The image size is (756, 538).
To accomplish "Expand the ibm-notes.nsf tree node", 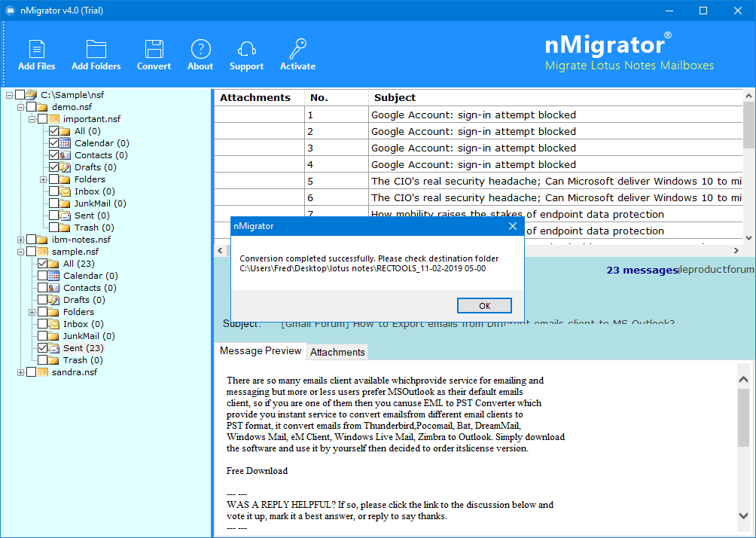I will coord(21,240).
